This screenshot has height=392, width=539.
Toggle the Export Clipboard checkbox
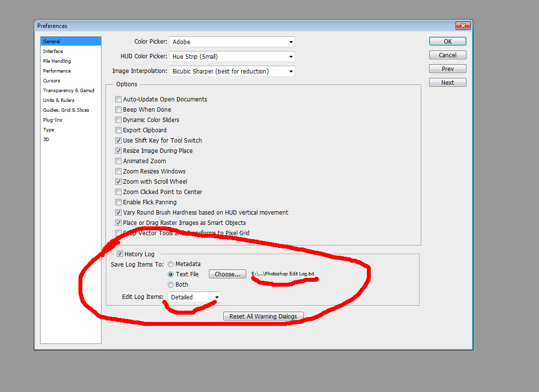pos(118,130)
